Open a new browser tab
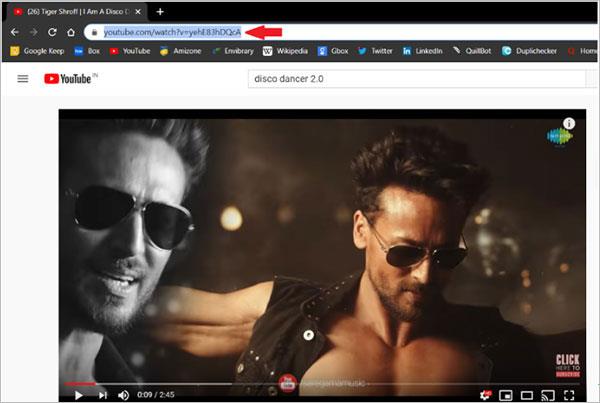Viewport: 600px width, 403px height. point(160,12)
